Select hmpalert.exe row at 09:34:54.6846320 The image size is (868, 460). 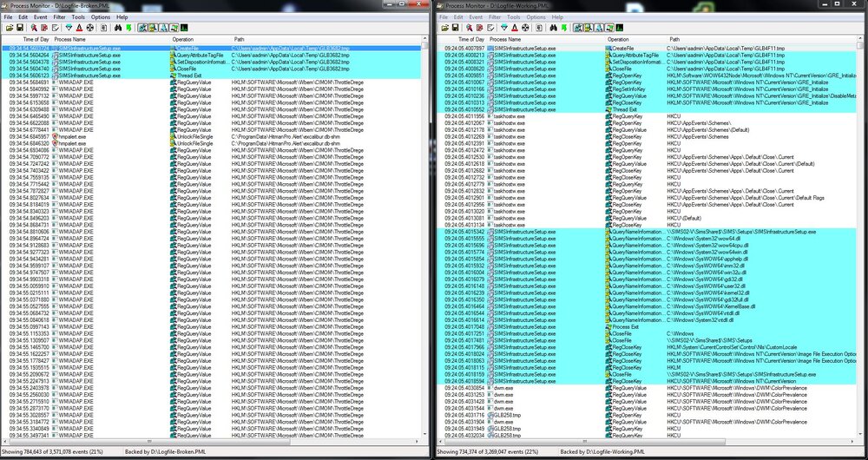pos(212,143)
